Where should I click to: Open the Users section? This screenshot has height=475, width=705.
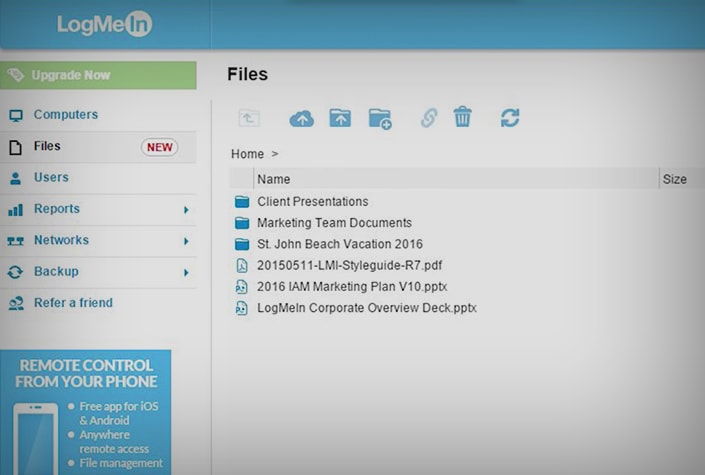click(51, 177)
